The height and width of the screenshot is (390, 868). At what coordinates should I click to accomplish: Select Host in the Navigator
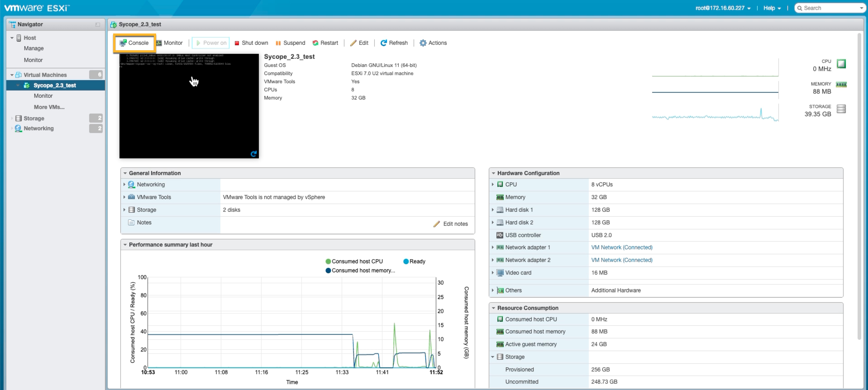click(30, 38)
